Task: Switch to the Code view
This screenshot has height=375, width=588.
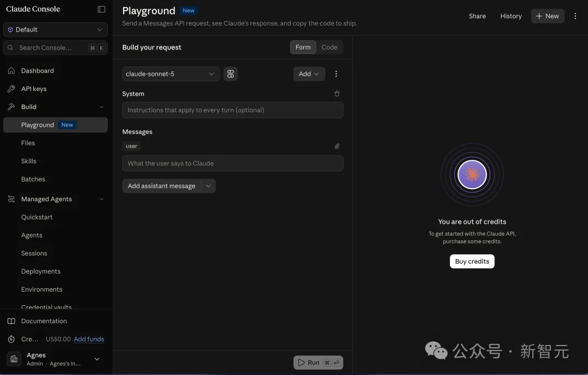Action: (x=329, y=47)
